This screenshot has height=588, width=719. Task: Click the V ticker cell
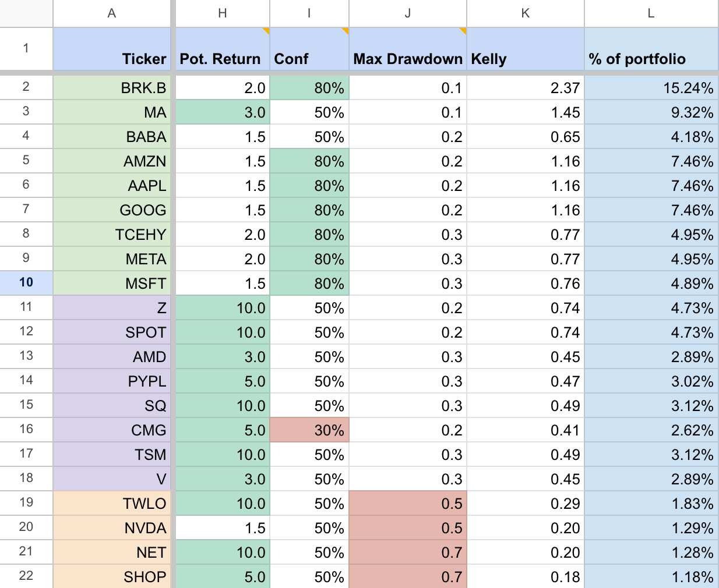pos(112,479)
